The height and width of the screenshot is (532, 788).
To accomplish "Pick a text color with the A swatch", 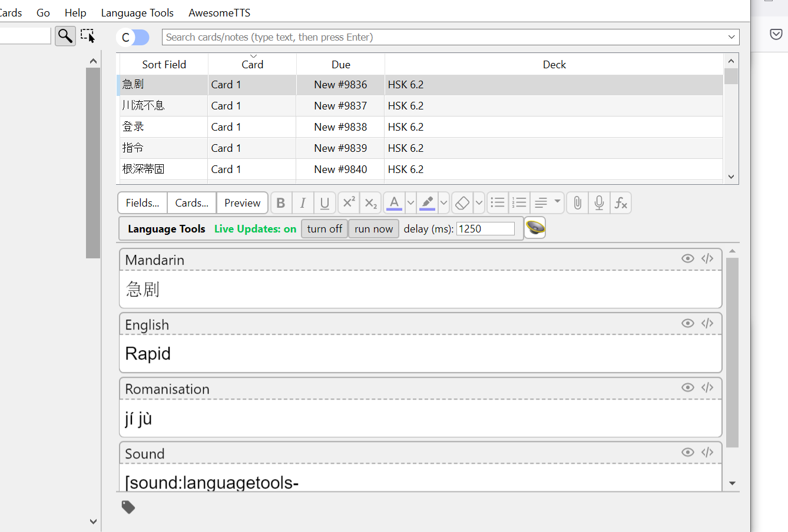I will pos(393,202).
